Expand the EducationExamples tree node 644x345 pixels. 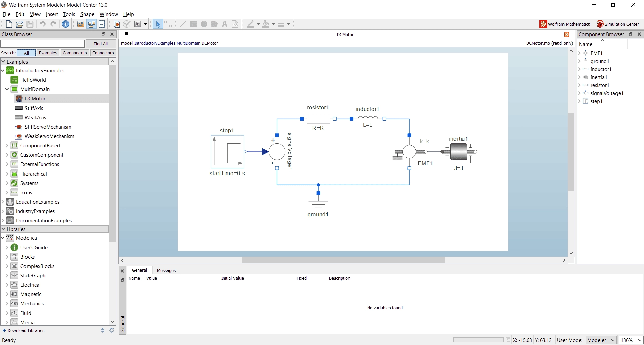tap(3, 202)
